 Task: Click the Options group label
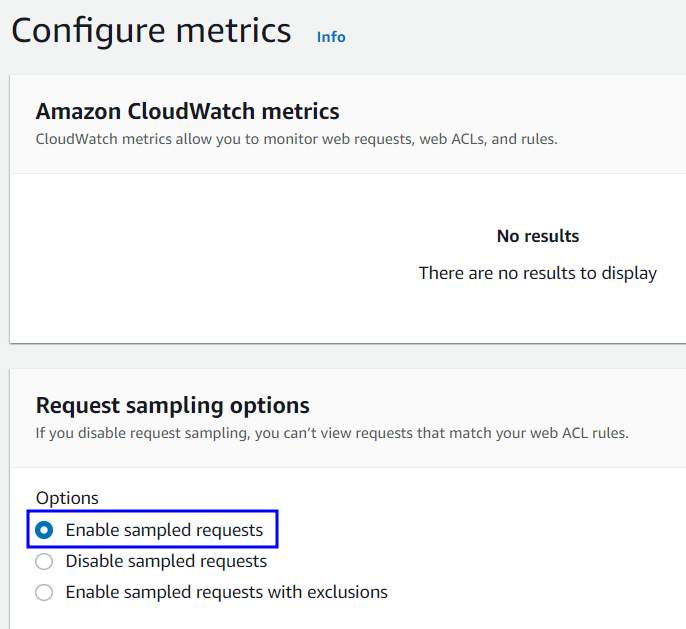tap(67, 498)
